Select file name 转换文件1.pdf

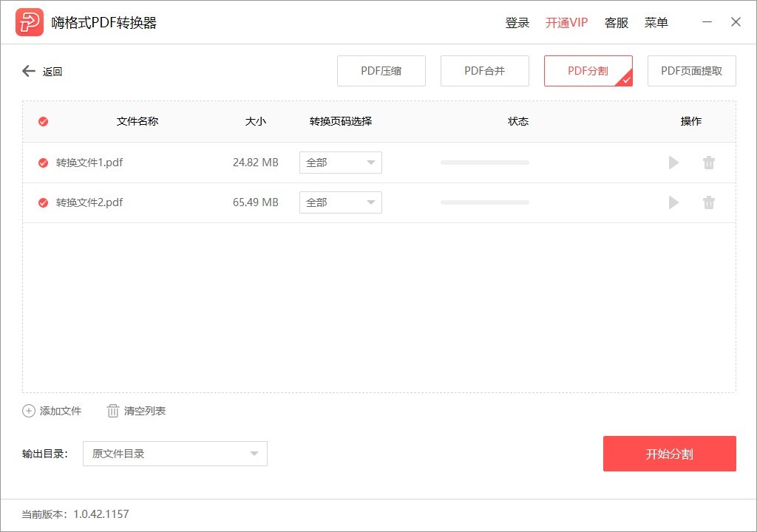click(89, 163)
